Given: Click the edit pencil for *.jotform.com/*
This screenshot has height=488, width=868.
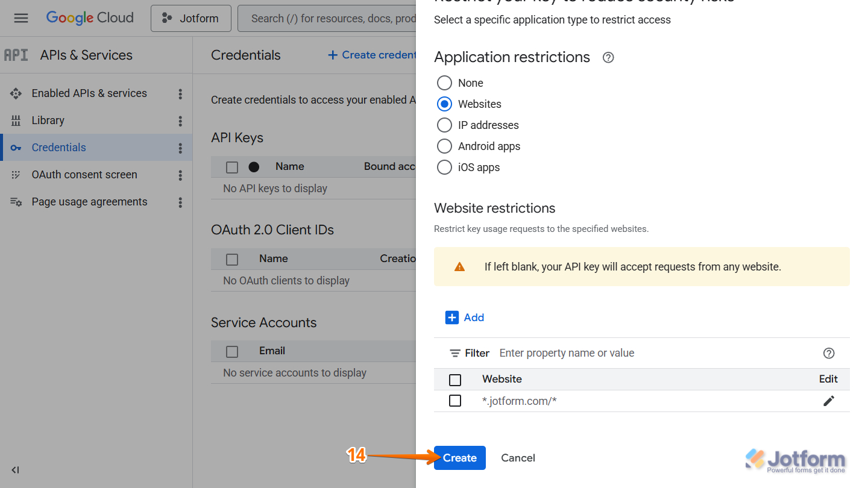Looking at the screenshot, I should (x=829, y=400).
